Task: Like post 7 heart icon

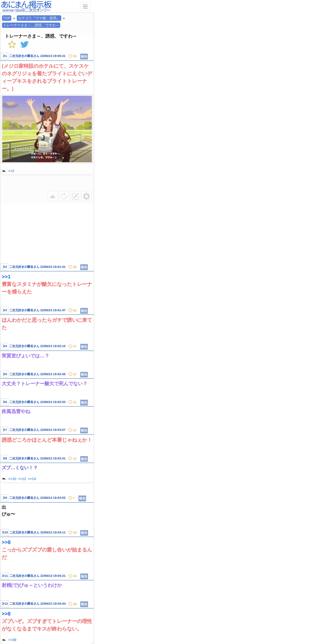Action: coord(70,430)
